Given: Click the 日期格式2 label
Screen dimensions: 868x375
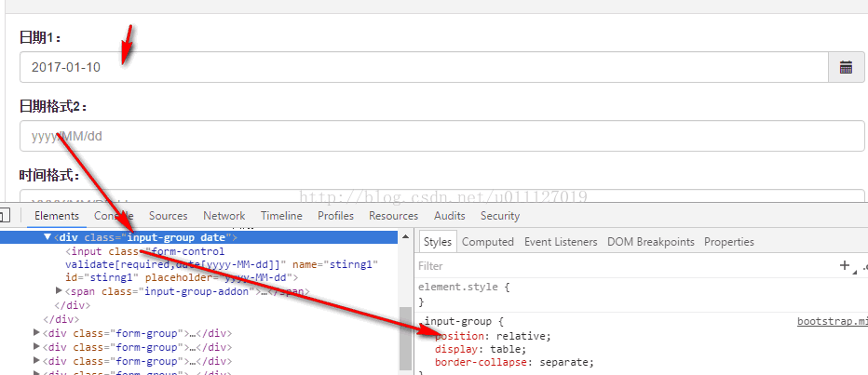Looking at the screenshot, I should [x=53, y=106].
